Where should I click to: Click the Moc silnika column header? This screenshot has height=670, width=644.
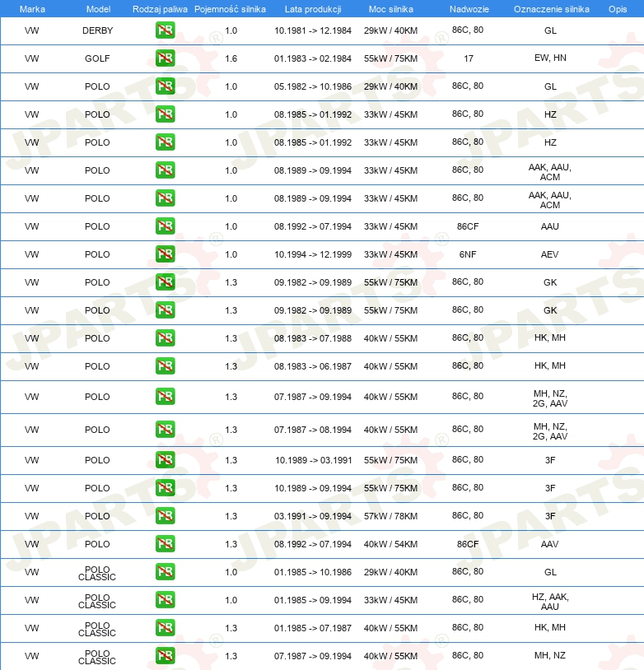point(391,9)
